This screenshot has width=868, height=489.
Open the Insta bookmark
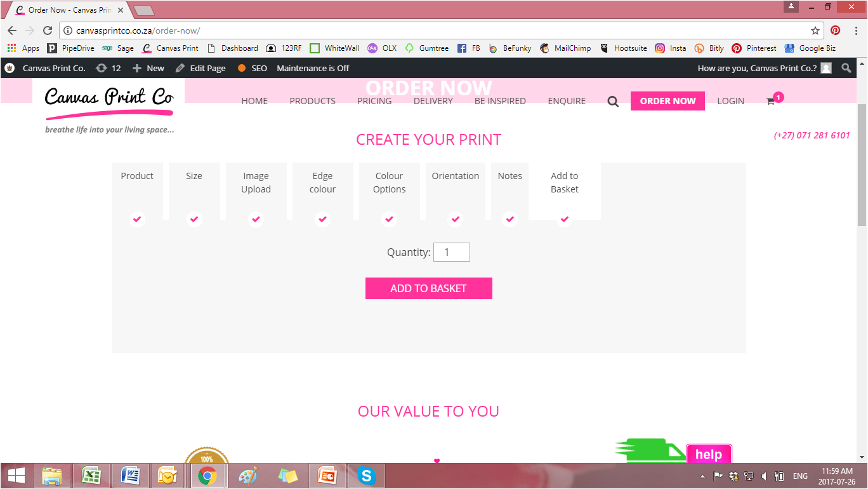(671, 48)
